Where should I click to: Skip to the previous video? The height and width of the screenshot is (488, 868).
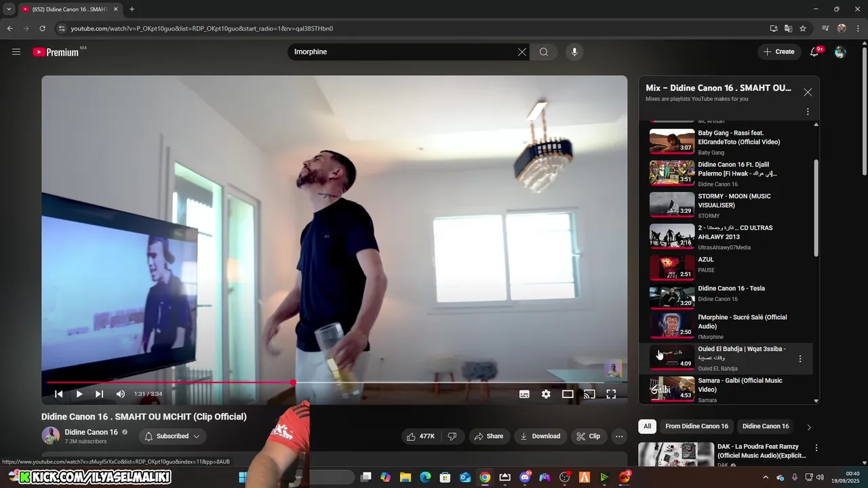coord(58,394)
